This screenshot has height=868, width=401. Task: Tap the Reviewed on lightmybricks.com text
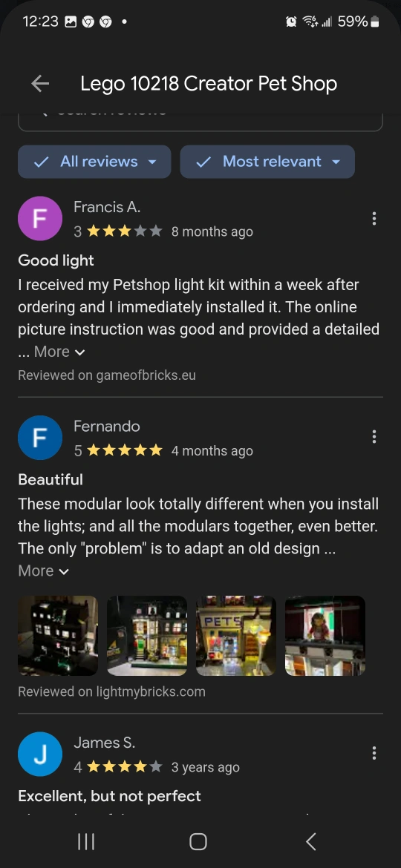click(111, 692)
